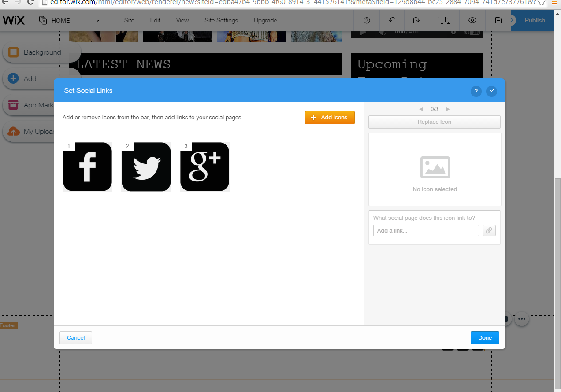Viewport: 561px width, 392px height.
Task: Close the Set Social Links dialog
Action: pyautogui.click(x=491, y=91)
